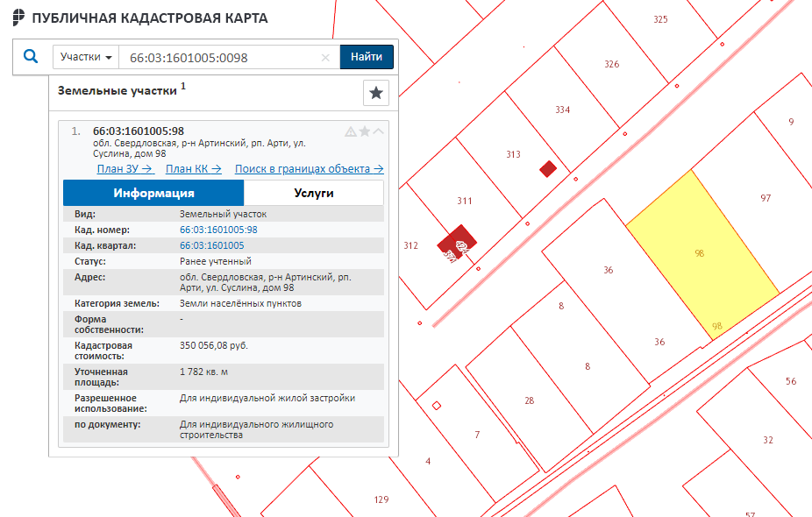Open the План КК link
This screenshot has height=517, width=812.
click(x=193, y=169)
